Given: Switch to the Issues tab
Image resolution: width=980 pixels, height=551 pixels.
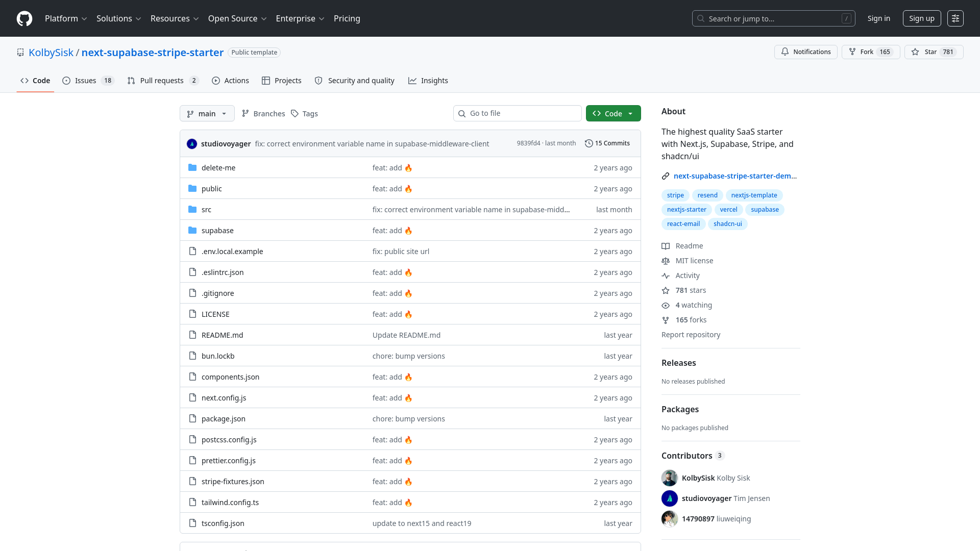Looking at the screenshot, I should tap(88, 81).
